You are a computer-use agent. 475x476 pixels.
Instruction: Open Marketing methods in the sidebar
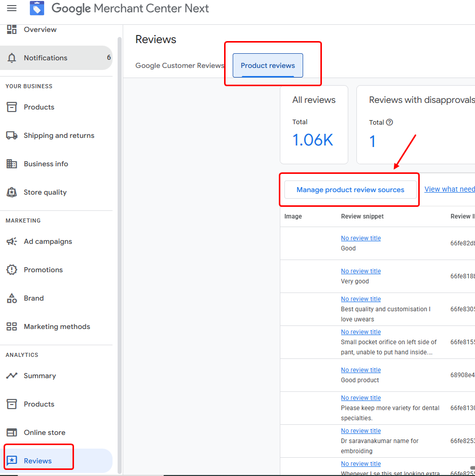(x=57, y=326)
